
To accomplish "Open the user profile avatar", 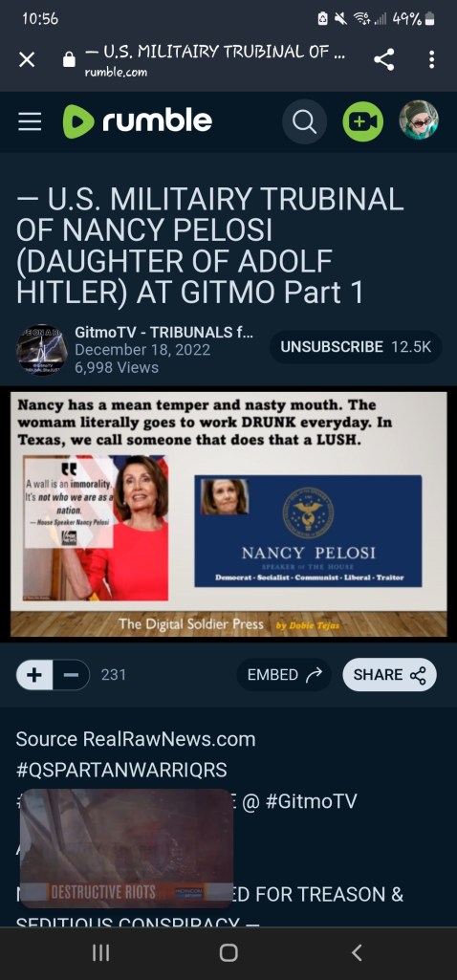I will tap(419, 120).
